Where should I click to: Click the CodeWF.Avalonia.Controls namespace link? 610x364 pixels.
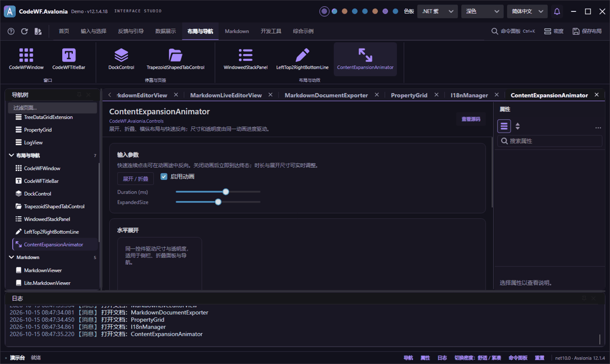coord(136,121)
